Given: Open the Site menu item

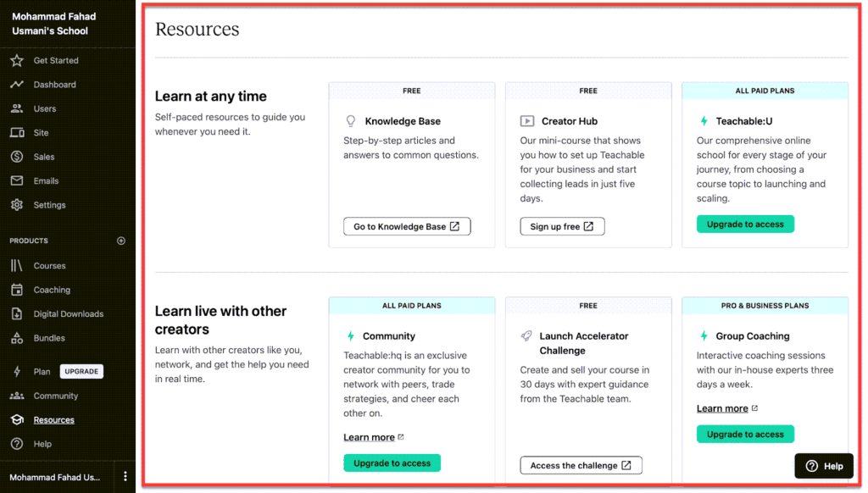Looking at the screenshot, I should click(41, 133).
